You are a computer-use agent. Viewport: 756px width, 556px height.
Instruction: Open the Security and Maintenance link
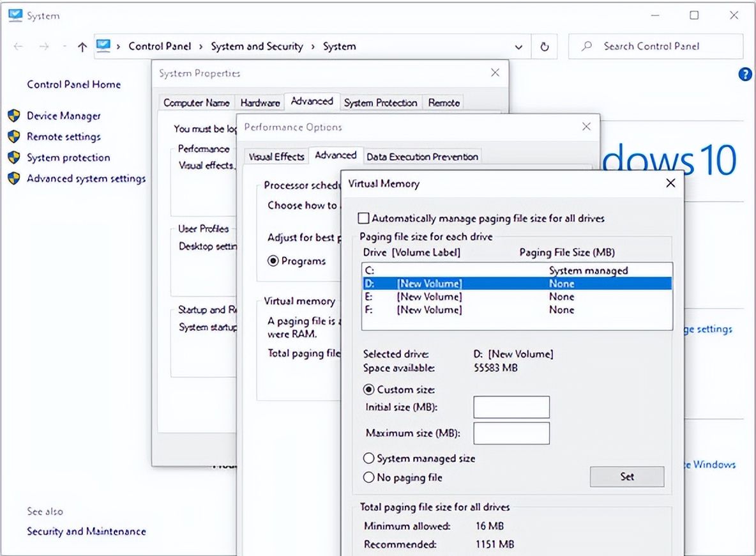point(86,531)
